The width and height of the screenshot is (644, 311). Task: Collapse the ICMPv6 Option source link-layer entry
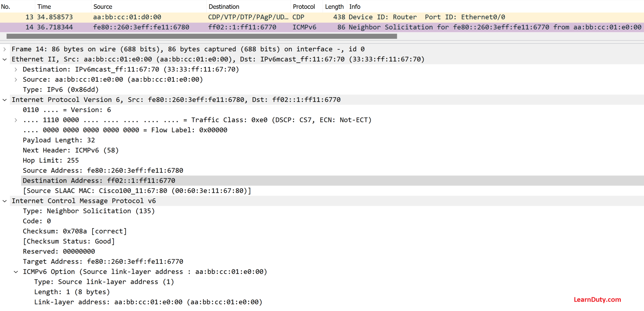tap(16, 271)
